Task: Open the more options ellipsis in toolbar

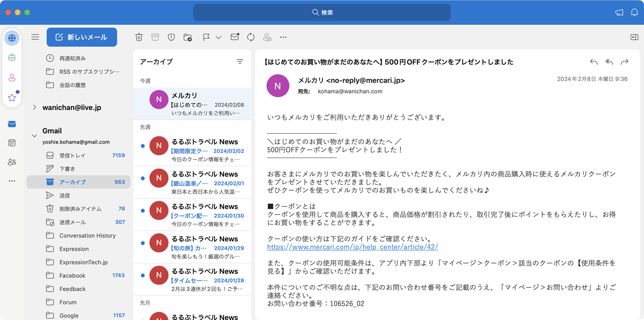Action: coord(283,37)
